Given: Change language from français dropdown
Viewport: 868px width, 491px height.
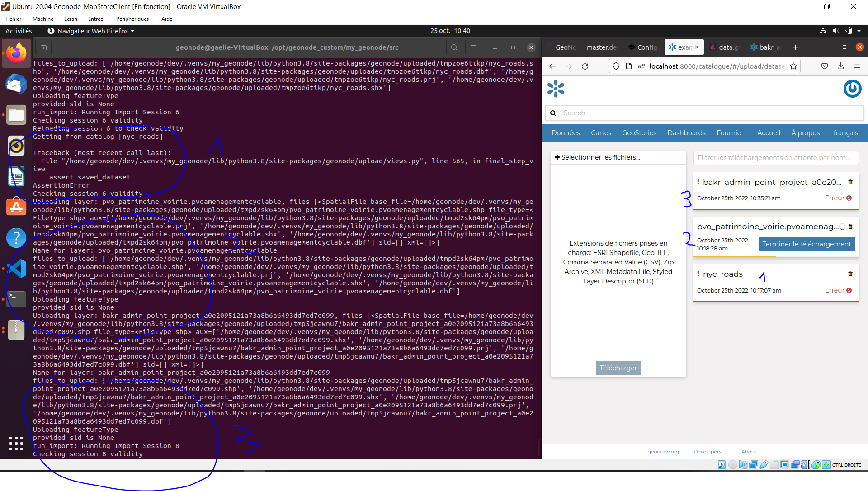Looking at the screenshot, I should coord(846,133).
